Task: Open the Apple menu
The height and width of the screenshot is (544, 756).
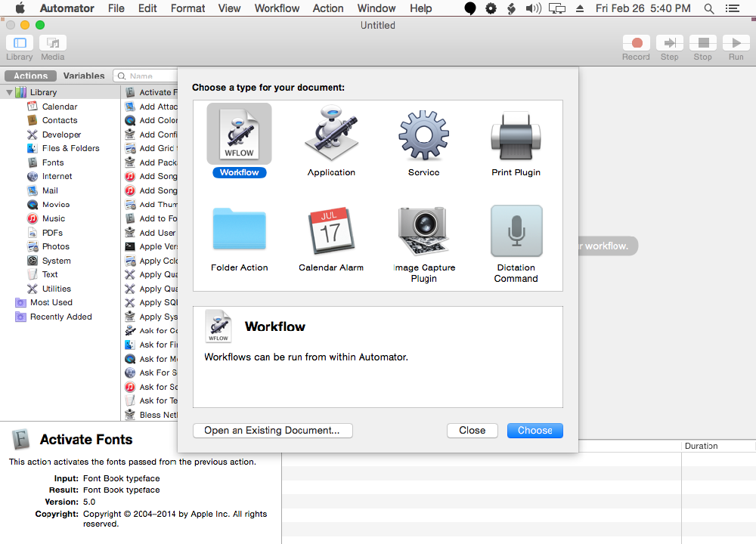Action: [x=20, y=8]
